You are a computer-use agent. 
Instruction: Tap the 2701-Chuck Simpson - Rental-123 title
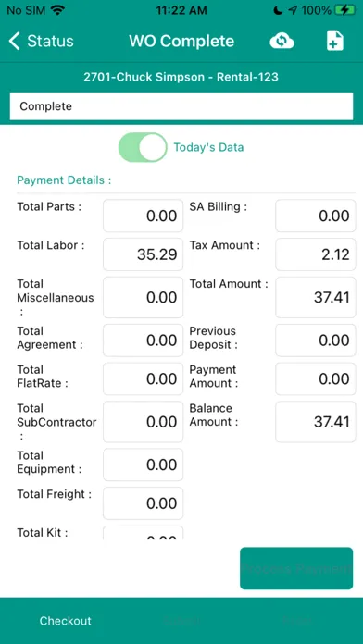[181, 77]
